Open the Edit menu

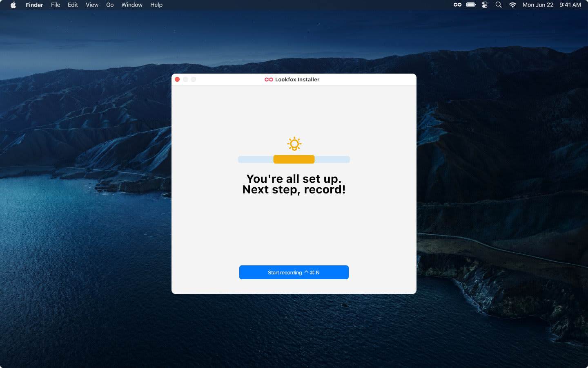tap(73, 5)
